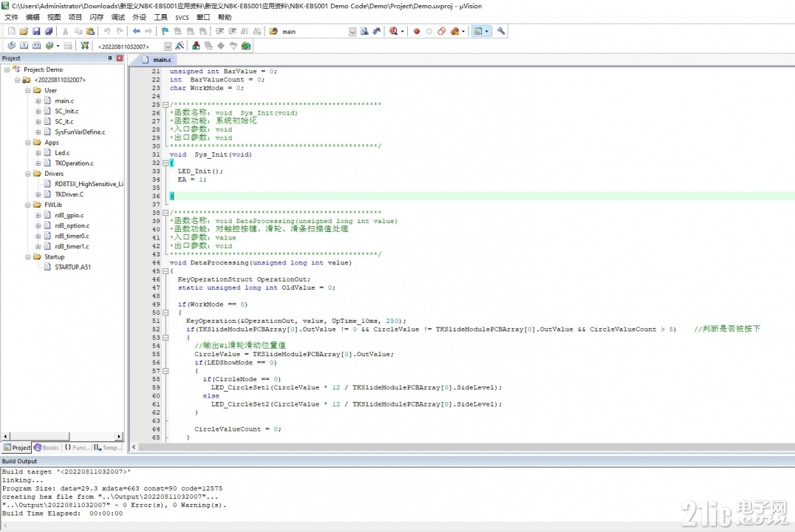This screenshot has width=795, height=532.
Task: Translate the current file
Action: coord(11,46)
